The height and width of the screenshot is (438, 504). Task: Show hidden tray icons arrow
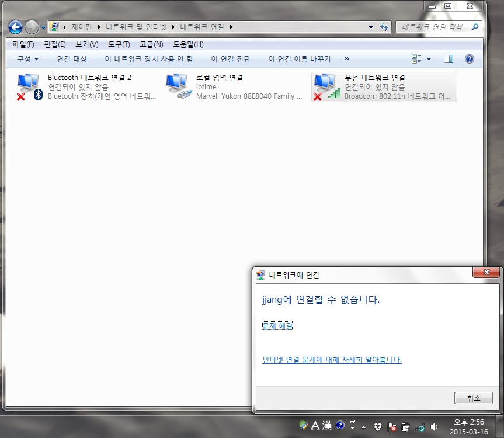[363, 427]
